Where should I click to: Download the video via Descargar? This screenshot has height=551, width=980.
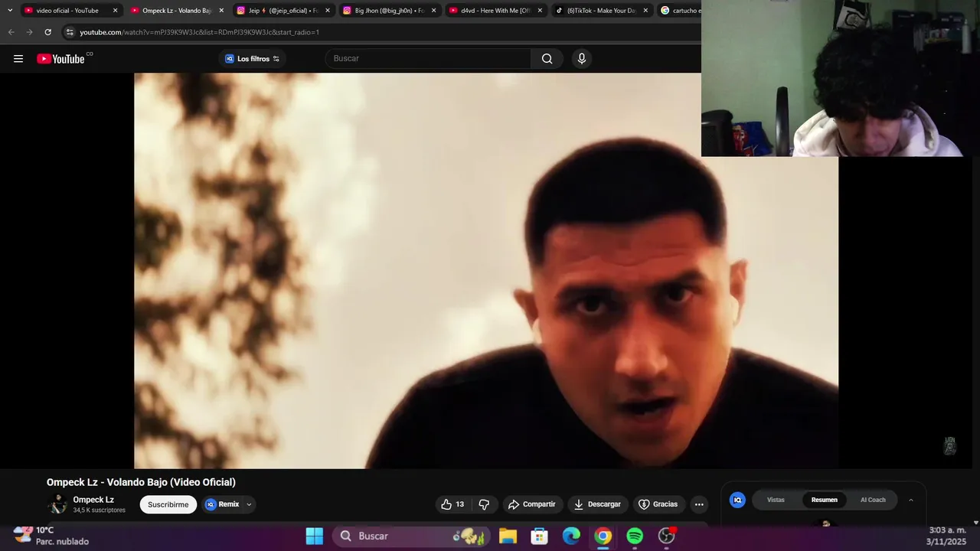[x=597, y=504]
